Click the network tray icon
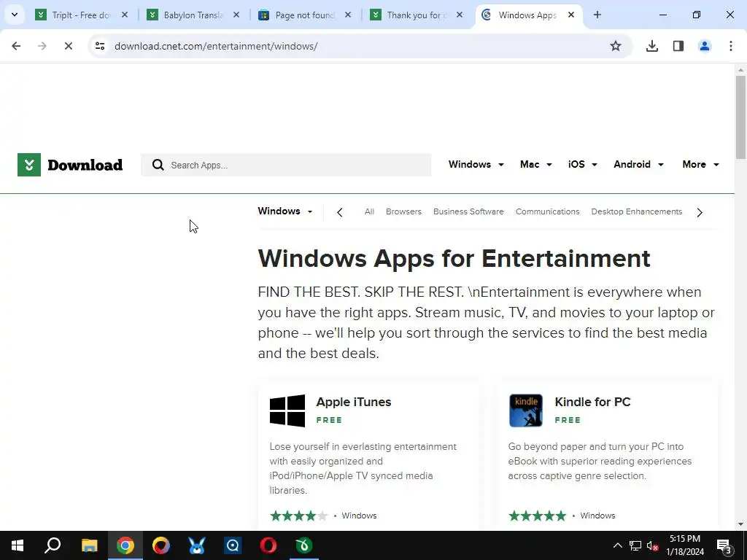 click(x=635, y=545)
